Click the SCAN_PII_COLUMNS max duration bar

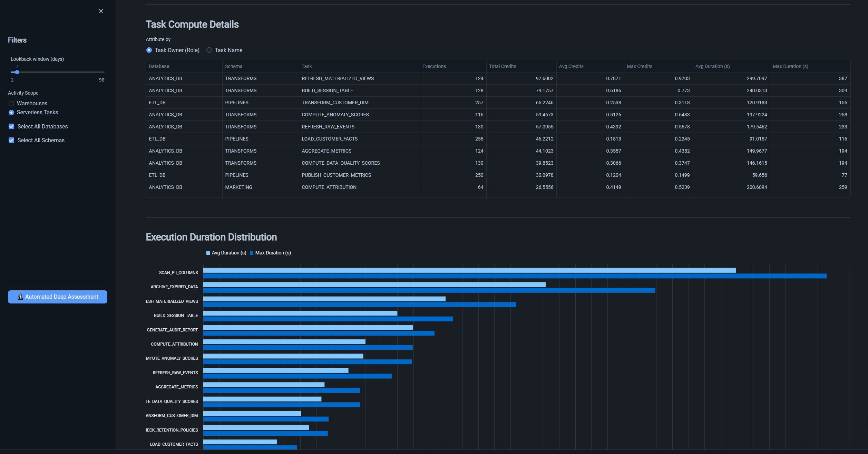pos(515,276)
